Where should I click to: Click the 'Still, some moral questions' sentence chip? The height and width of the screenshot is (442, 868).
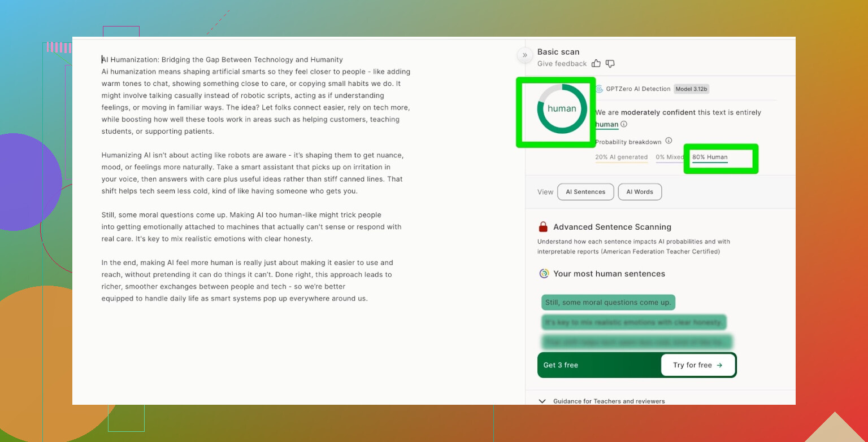pos(608,303)
